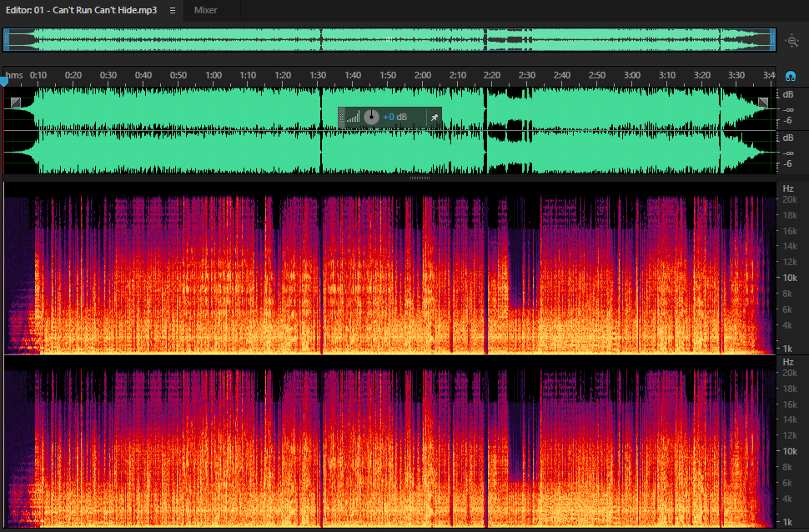Click the top channel dB scale label
Screen dimensions: 809x532
click(x=788, y=94)
